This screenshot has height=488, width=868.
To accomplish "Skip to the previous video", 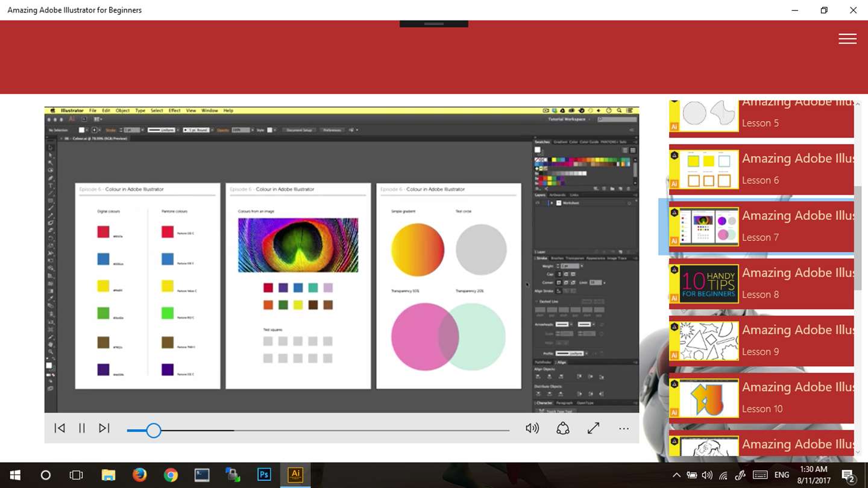I will 60,428.
